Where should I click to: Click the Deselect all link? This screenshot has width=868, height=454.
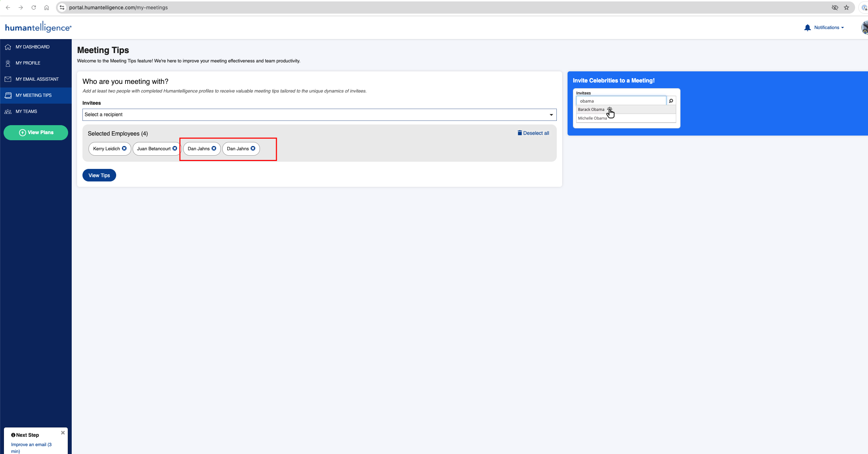(x=533, y=133)
